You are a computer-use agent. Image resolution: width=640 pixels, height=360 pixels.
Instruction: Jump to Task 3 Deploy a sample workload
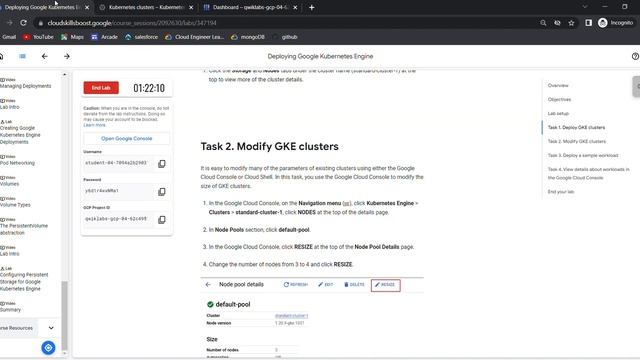(x=583, y=155)
